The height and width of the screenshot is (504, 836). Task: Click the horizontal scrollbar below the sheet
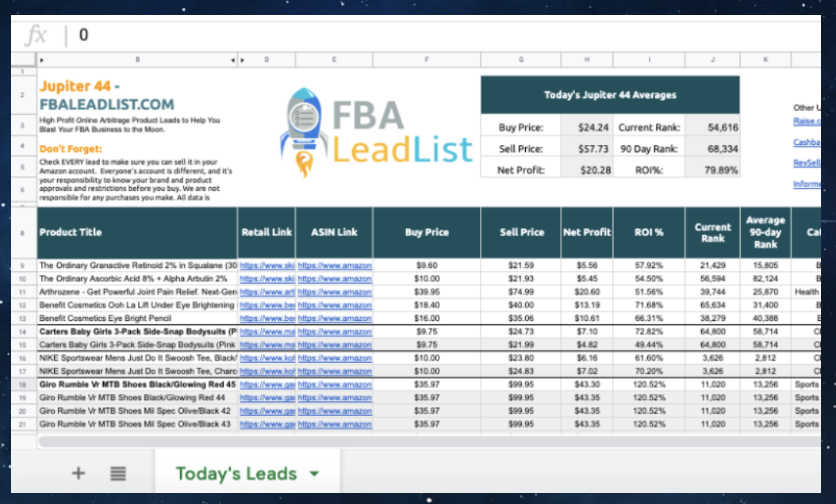coord(397,441)
